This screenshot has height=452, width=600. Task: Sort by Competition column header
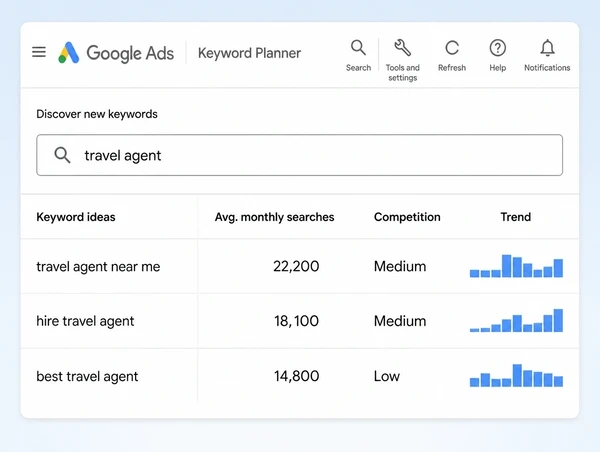(407, 217)
